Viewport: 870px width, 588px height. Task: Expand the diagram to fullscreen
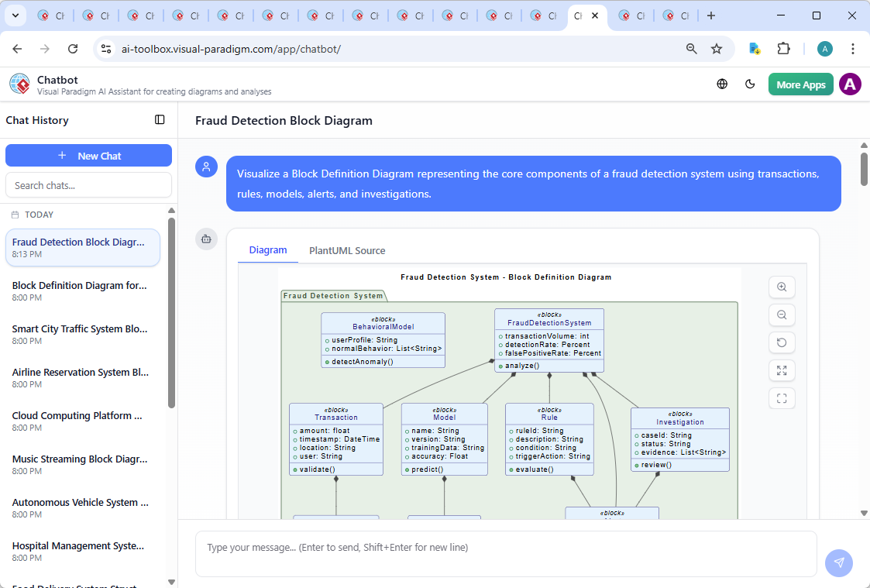click(x=782, y=370)
